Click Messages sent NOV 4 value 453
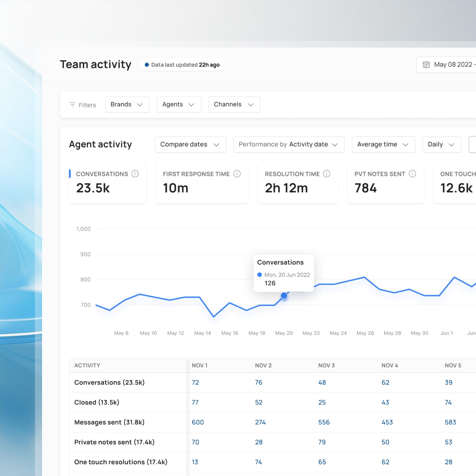This screenshot has width=476, height=476. click(387, 422)
